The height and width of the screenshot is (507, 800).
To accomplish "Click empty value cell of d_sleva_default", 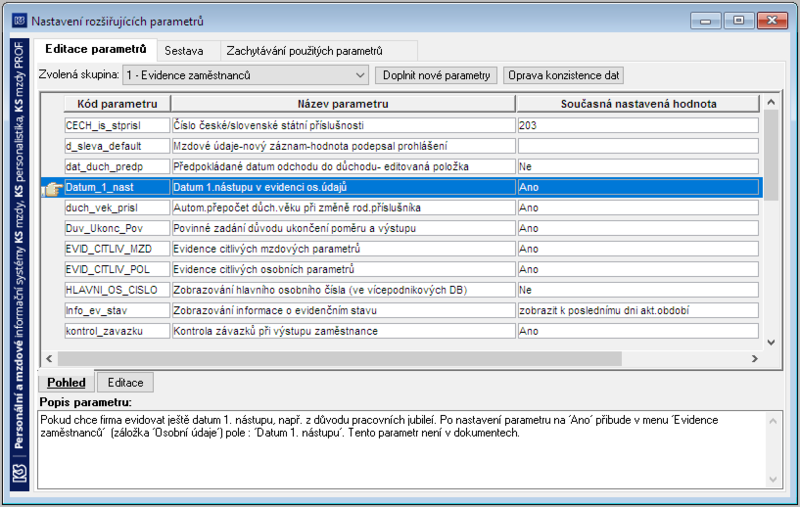I will (x=638, y=146).
